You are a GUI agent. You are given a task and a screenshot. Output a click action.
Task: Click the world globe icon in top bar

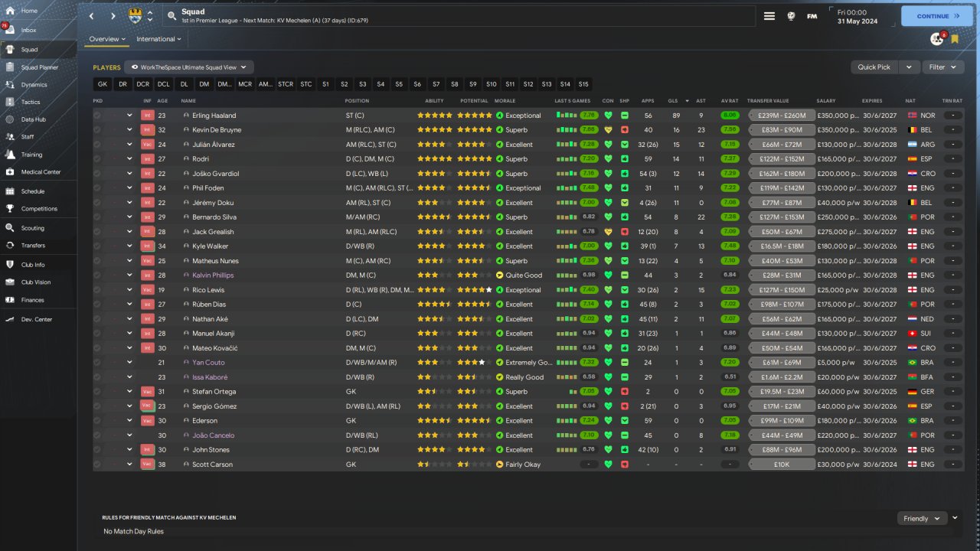[x=791, y=15]
